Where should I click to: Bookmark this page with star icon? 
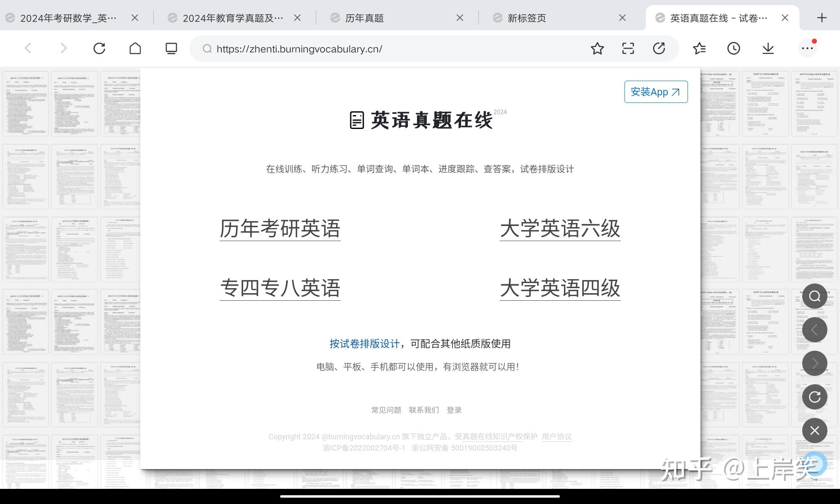597,49
